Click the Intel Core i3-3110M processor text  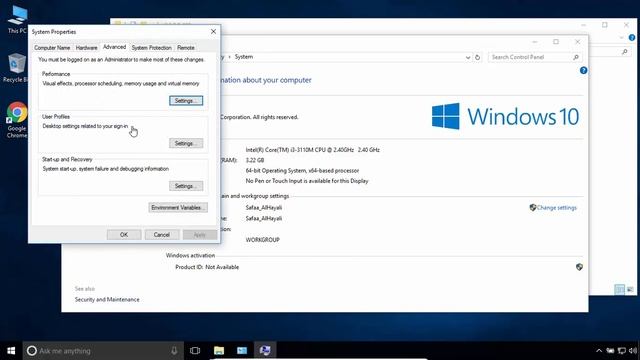tap(313, 150)
